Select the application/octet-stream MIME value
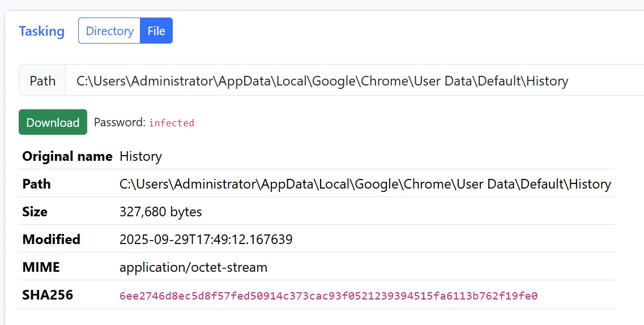Viewport: 644px width, 325px height. [x=193, y=267]
